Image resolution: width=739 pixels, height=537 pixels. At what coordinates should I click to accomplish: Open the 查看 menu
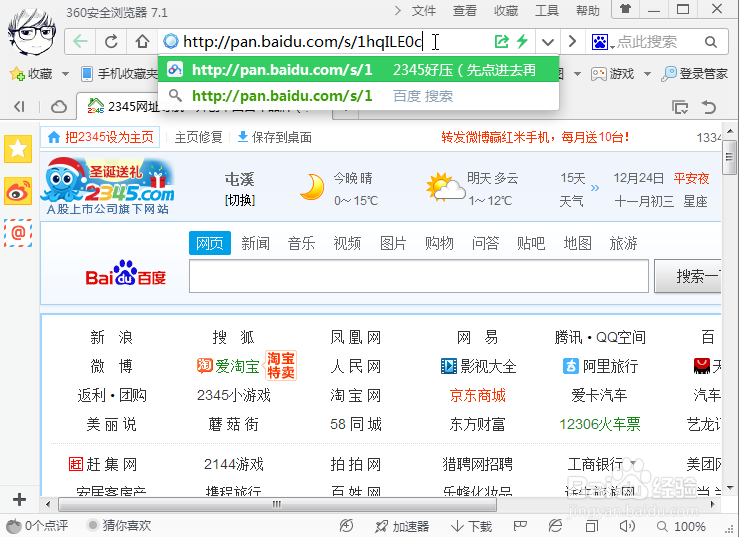tap(465, 11)
